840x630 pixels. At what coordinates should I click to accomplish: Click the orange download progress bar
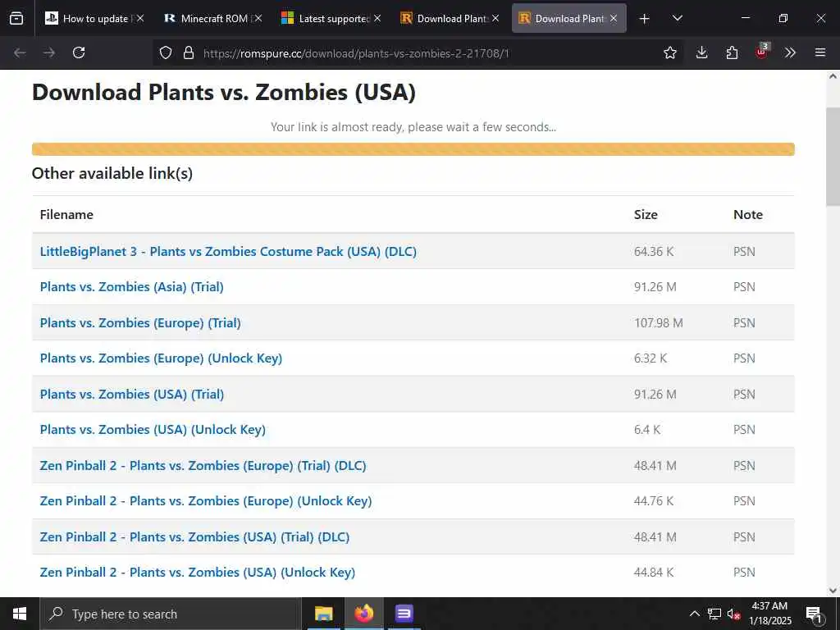pos(413,149)
